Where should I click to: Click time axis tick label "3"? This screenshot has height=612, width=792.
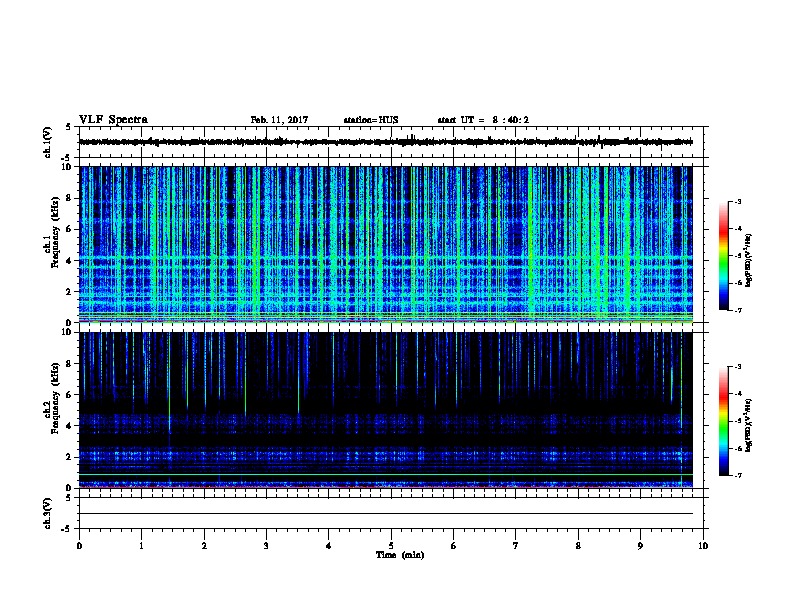(x=266, y=545)
